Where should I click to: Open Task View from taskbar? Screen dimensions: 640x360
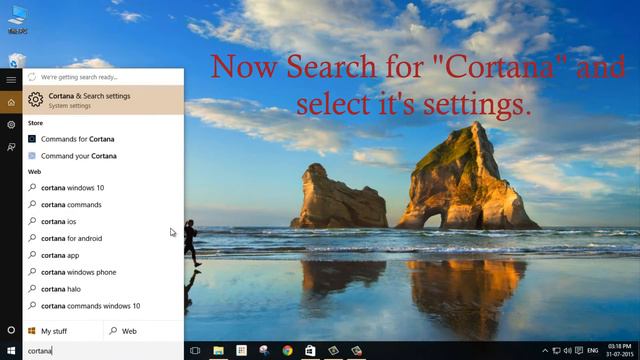click(x=195, y=351)
